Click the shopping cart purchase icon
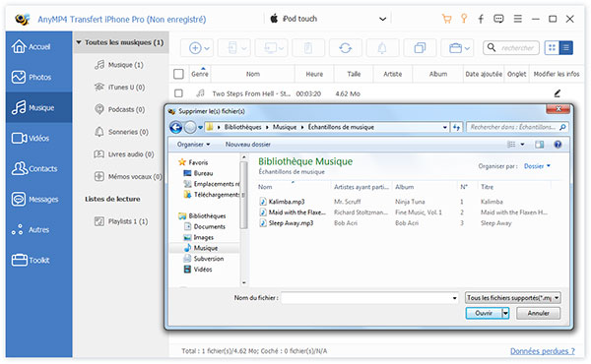Screen dimensions: 591x364 tap(446, 19)
